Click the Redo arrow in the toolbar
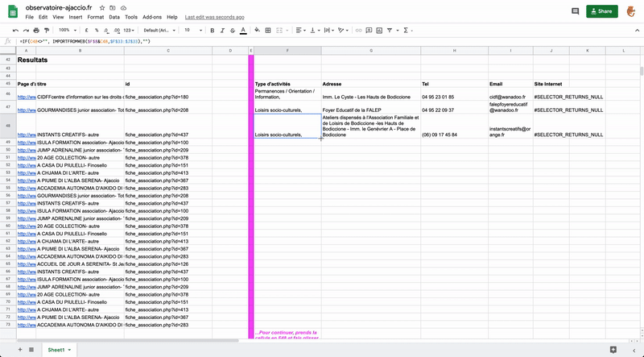Screen dimensions: 644x357 click(26, 31)
